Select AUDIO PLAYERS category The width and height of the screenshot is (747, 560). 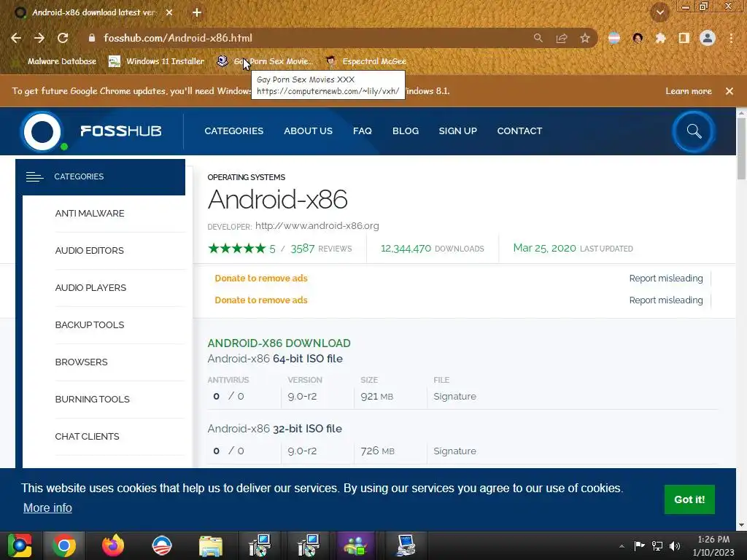[x=90, y=287]
